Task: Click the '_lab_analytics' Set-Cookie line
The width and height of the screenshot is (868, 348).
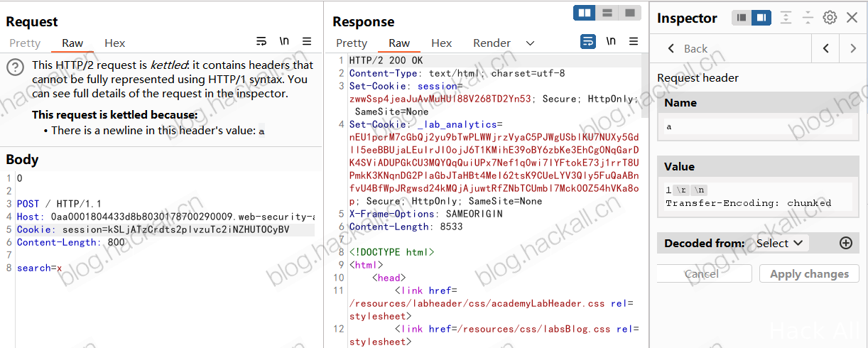Action: [425, 124]
